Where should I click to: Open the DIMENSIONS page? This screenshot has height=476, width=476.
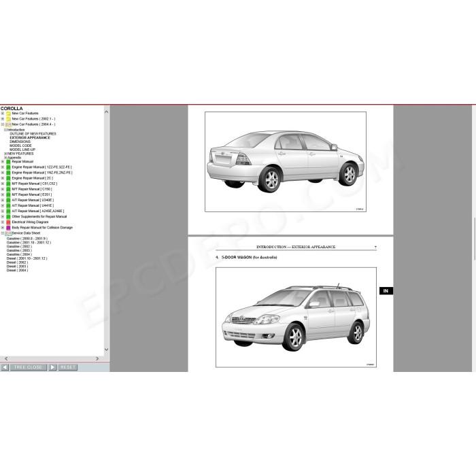20,141
